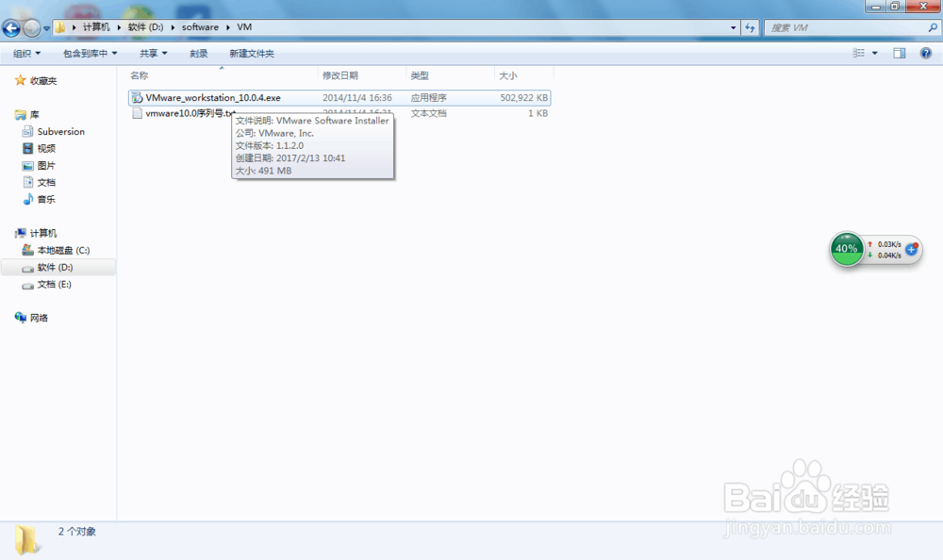Click the 视频 film icon
The image size is (943, 560).
tap(27, 148)
